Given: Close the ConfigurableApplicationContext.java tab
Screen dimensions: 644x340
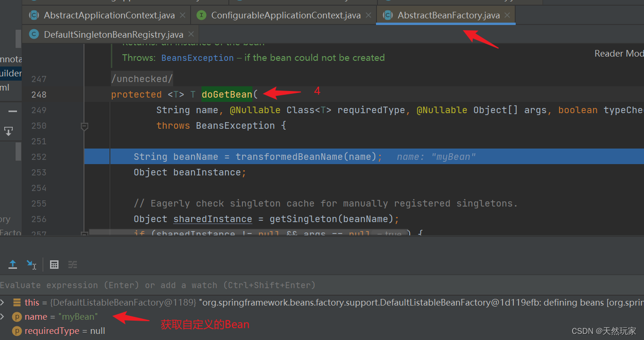Looking at the screenshot, I should point(368,16).
